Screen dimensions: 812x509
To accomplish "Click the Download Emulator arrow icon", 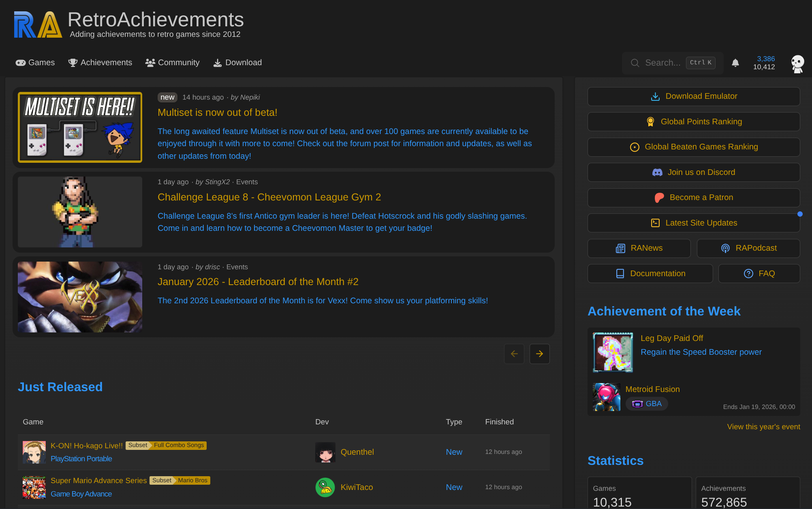I will coord(655,96).
